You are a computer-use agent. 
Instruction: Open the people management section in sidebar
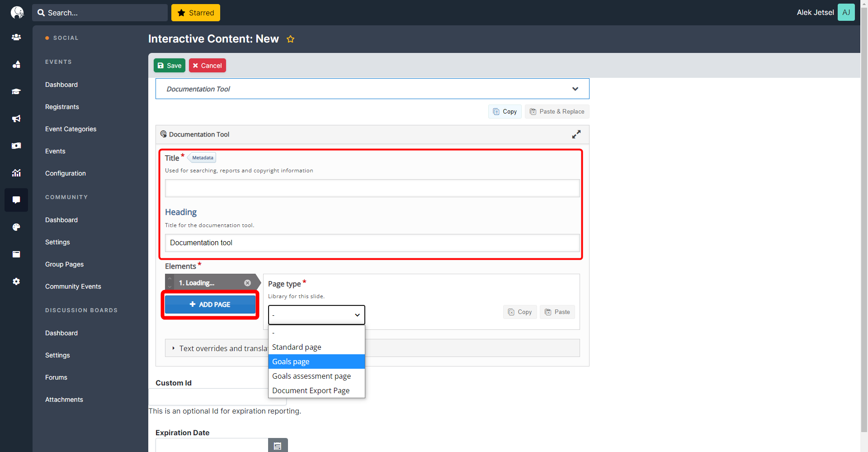(16, 37)
